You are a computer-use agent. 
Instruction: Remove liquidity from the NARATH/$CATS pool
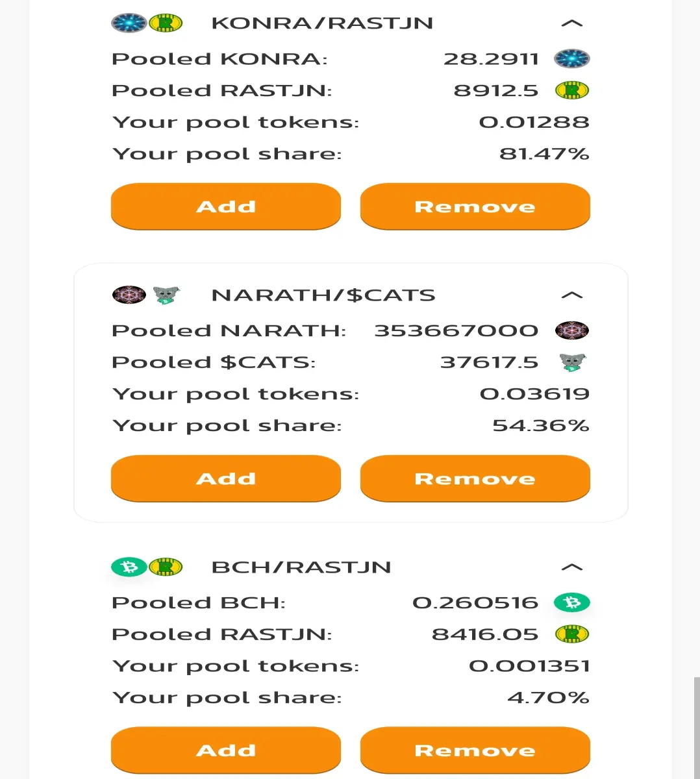[x=475, y=478]
